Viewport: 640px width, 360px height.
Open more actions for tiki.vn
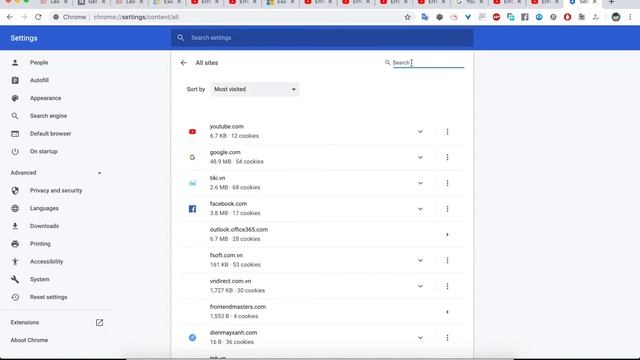pyautogui.click(x=447, y=183)
